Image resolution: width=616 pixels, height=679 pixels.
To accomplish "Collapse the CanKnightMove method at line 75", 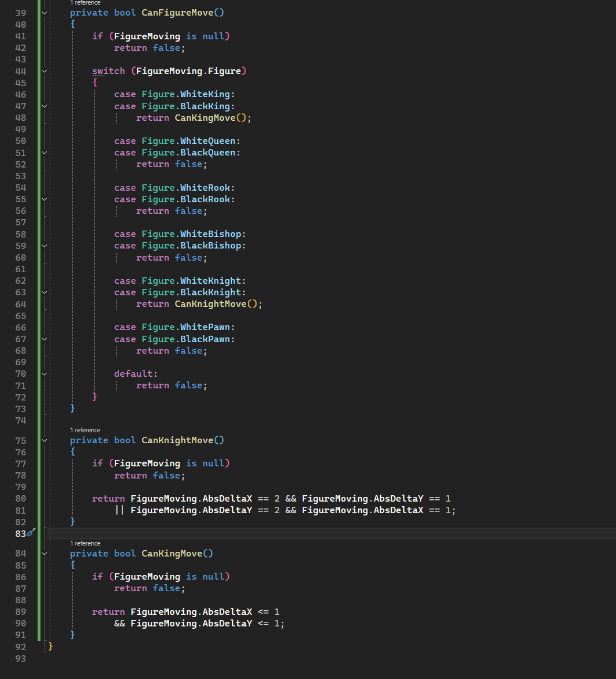I will [x=44, y=440].
